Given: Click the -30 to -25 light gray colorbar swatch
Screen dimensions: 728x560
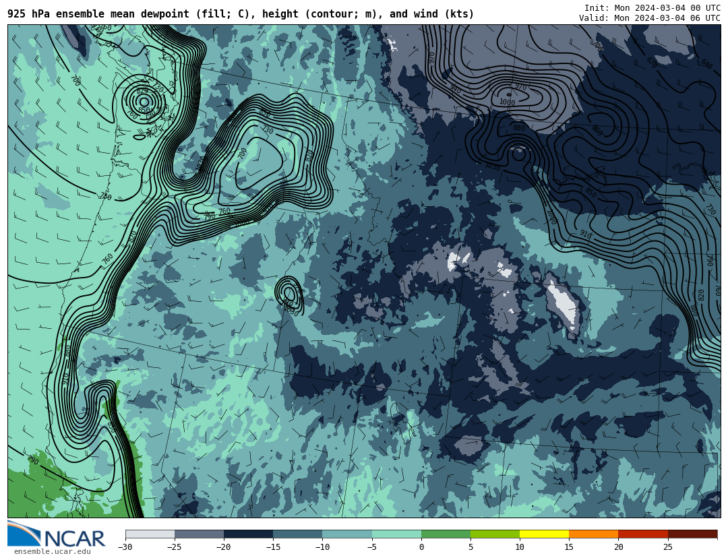Looking at the screenshot, I should 150,534.
